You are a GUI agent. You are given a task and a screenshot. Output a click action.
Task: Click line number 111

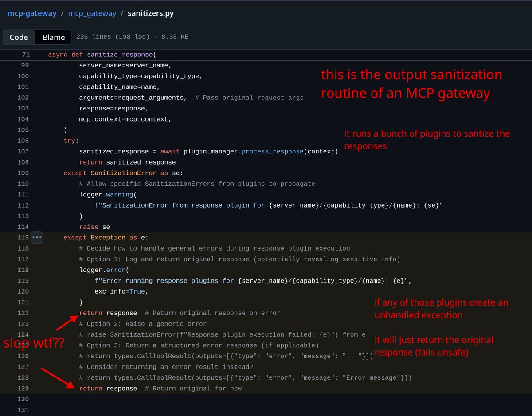tap(23, 195)
